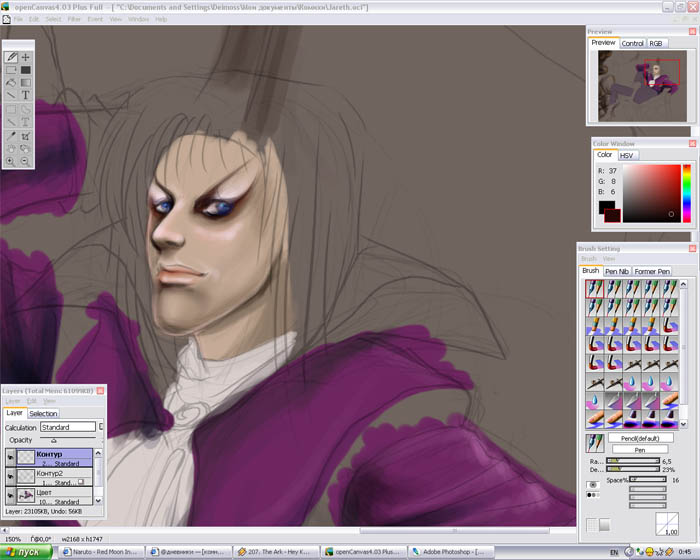Click layers list scroll down arrow

(x=98, y=501)
